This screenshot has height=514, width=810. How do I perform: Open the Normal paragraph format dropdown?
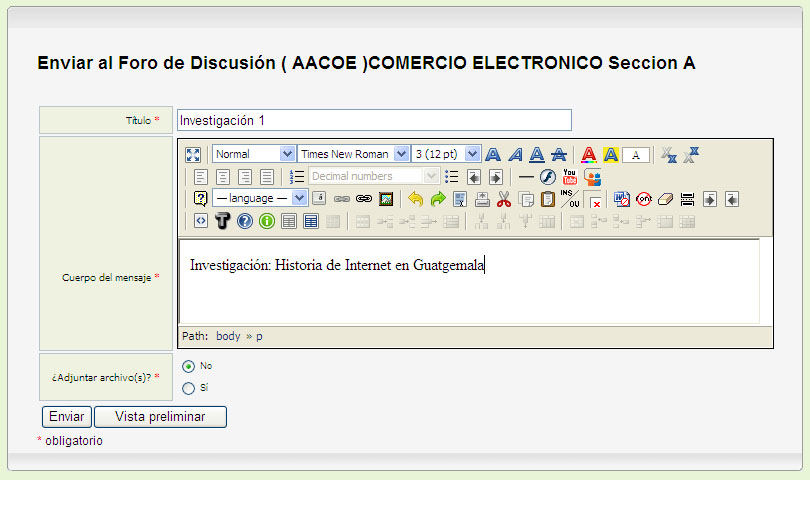coord(254,154)
